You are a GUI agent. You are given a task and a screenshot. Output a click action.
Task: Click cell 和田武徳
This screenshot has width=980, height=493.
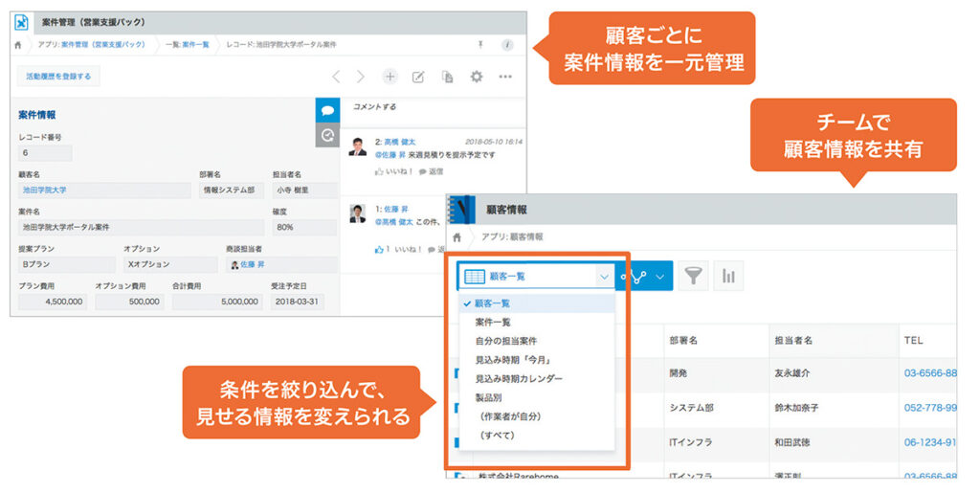(791, 441)
